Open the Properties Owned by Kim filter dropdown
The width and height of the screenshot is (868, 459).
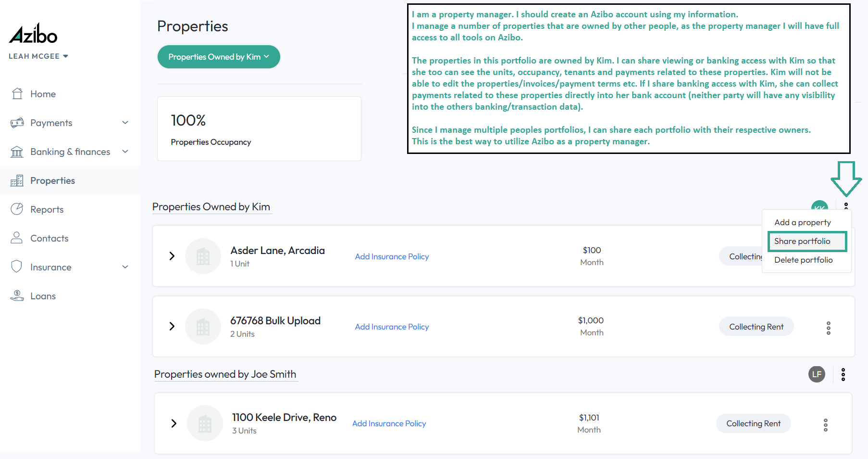[219, 57]
